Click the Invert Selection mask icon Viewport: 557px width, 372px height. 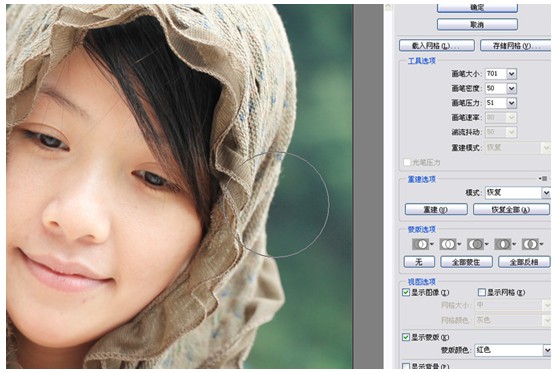point(532,244)
